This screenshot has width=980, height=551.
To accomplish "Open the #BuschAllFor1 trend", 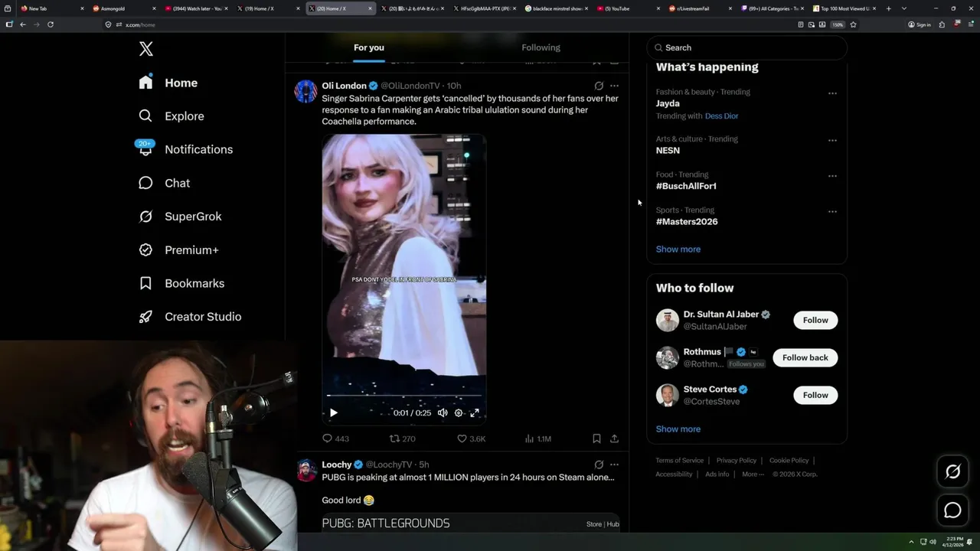I will [686, 186].
